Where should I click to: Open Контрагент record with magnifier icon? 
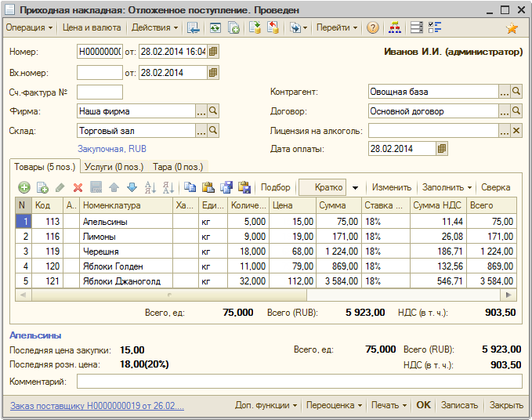click(x=516, y=91)
